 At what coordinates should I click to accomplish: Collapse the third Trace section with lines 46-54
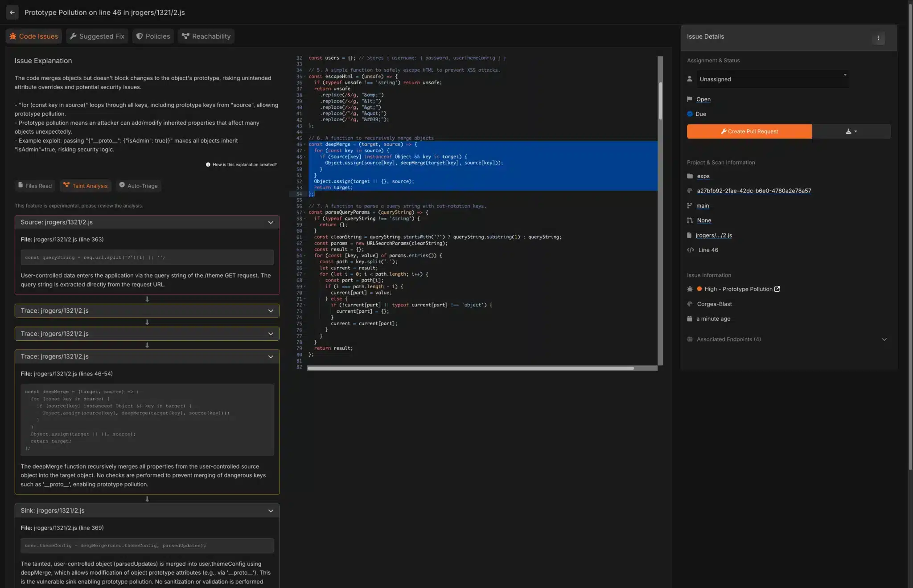(147, 357)
